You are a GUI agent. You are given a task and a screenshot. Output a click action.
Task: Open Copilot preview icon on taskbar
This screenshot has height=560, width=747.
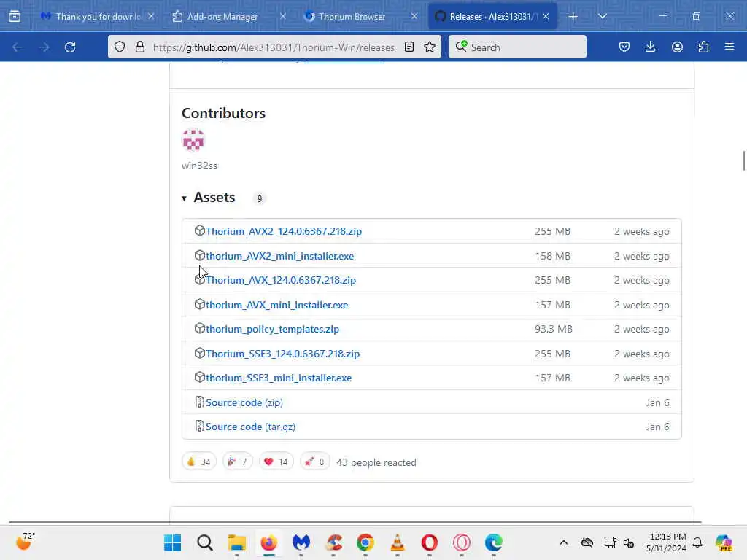(x=724, y=542)
